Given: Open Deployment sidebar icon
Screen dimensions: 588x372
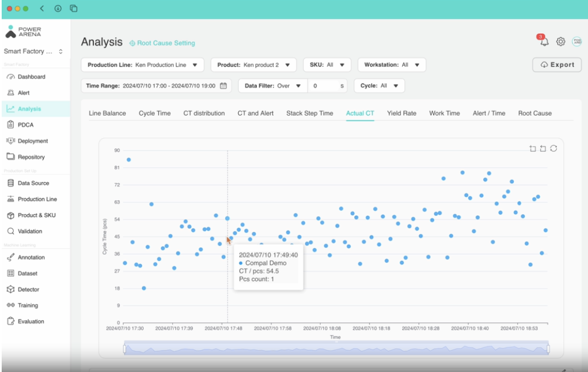Looking at the screenshot, I should pyautogui.click(x=11, y=141).
